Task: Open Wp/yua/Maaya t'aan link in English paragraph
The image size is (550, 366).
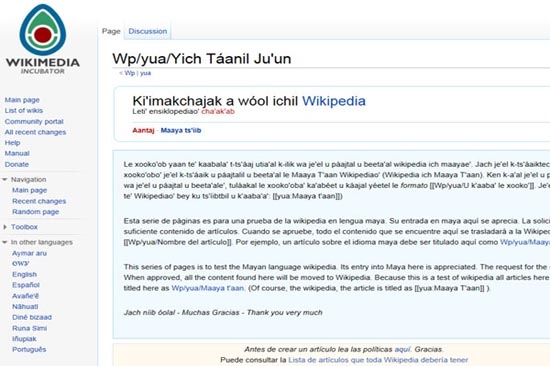Action: tap(208, 288)
